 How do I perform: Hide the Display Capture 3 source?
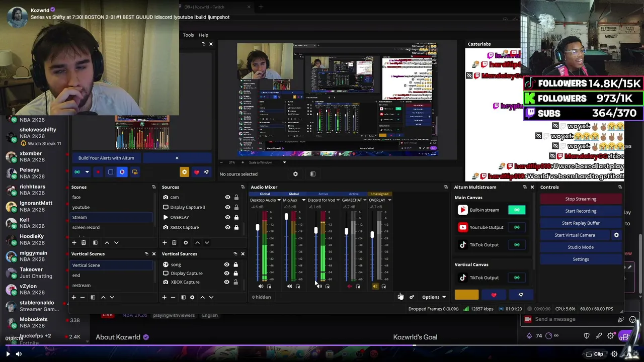pos(227,207)
